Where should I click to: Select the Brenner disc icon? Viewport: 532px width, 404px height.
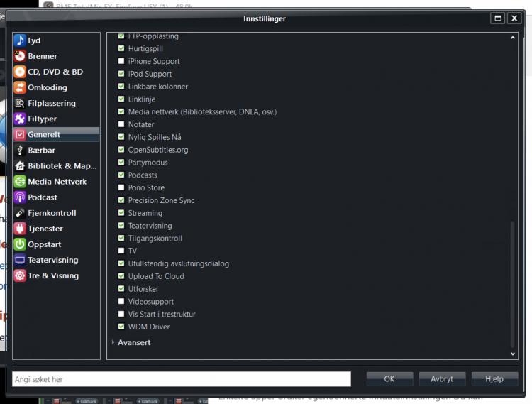point(20,56)
